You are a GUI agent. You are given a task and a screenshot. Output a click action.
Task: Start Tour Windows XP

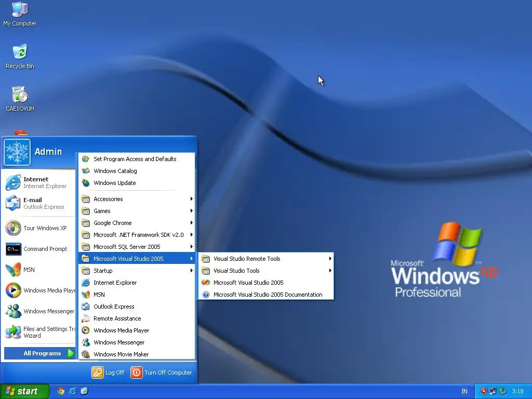pos(38,228)
